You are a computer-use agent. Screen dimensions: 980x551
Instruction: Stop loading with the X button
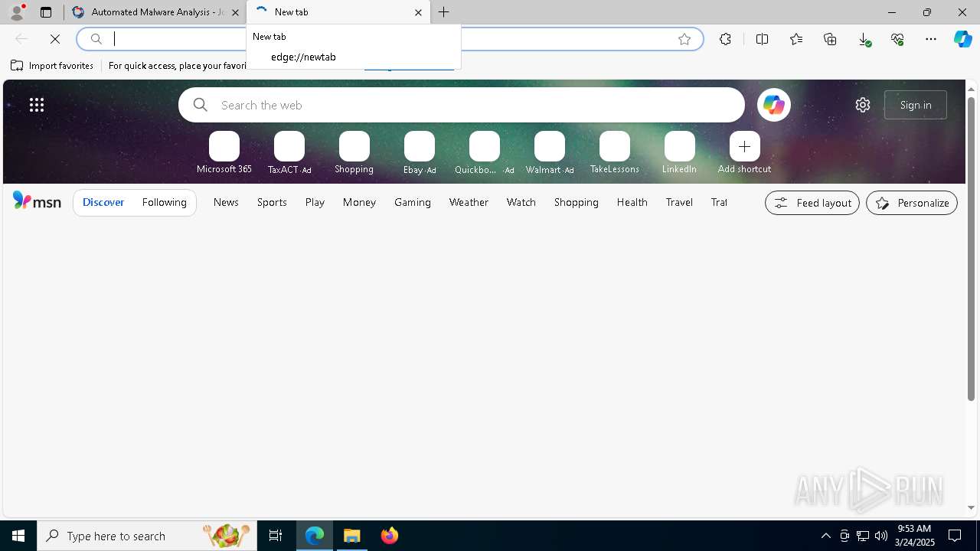click(55, 39)
